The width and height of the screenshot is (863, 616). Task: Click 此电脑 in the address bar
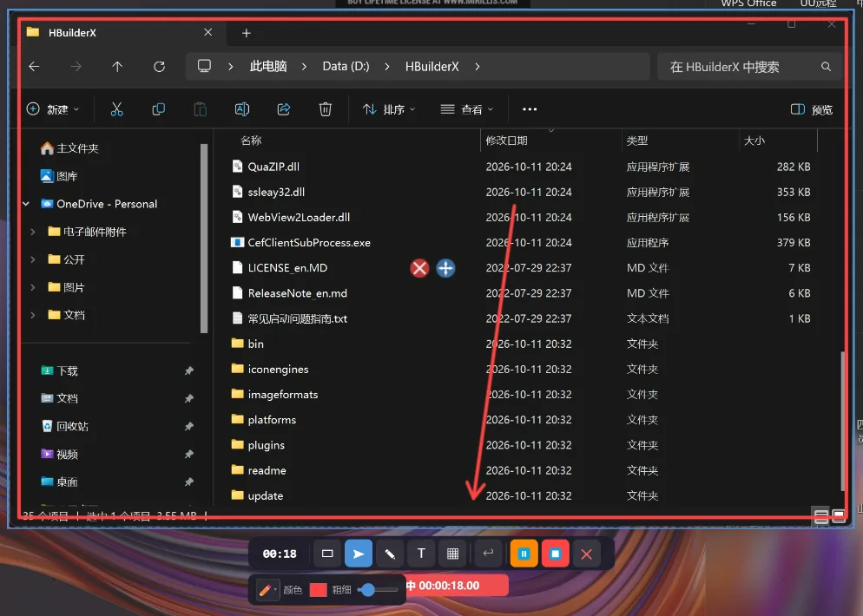point(268,67)
